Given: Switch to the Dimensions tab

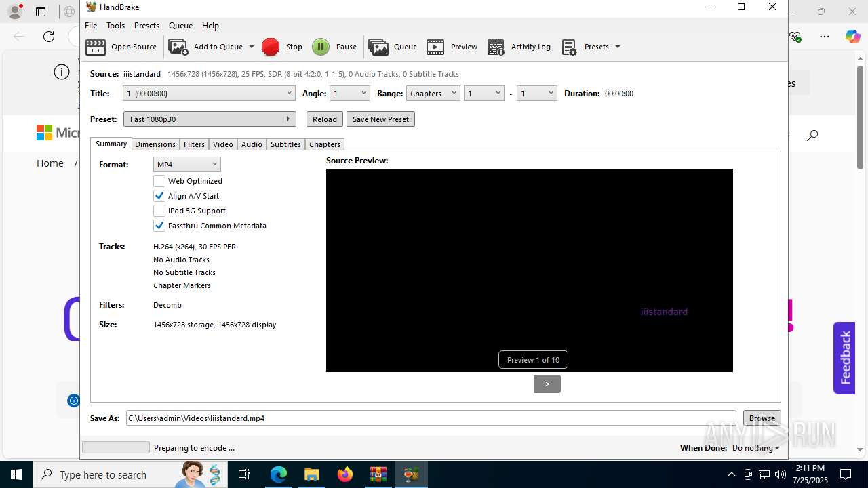Looking at the screenshot, I should point(155,144).
